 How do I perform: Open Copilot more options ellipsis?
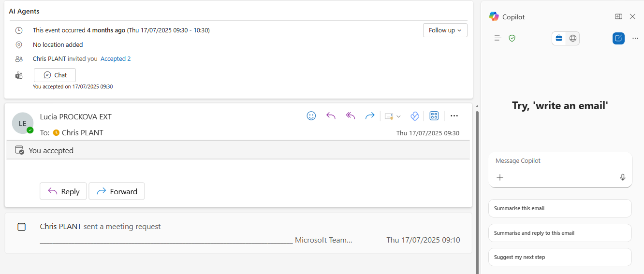[635, 38]
